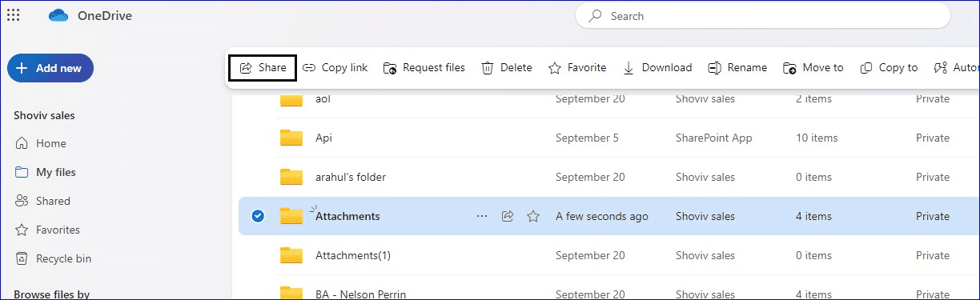Click Move to in the toolbar
Viewport: 980px width, 300px height.
813,68
